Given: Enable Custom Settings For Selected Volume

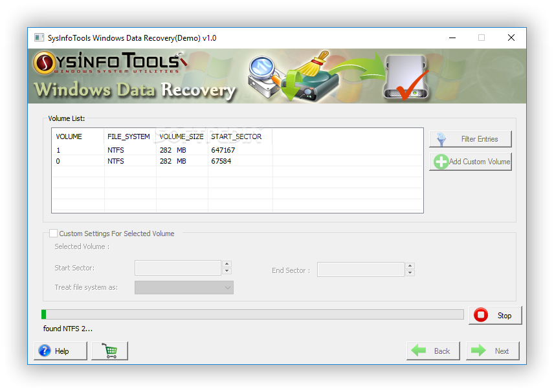Looking at the screenshot, I should click(53, 234).
